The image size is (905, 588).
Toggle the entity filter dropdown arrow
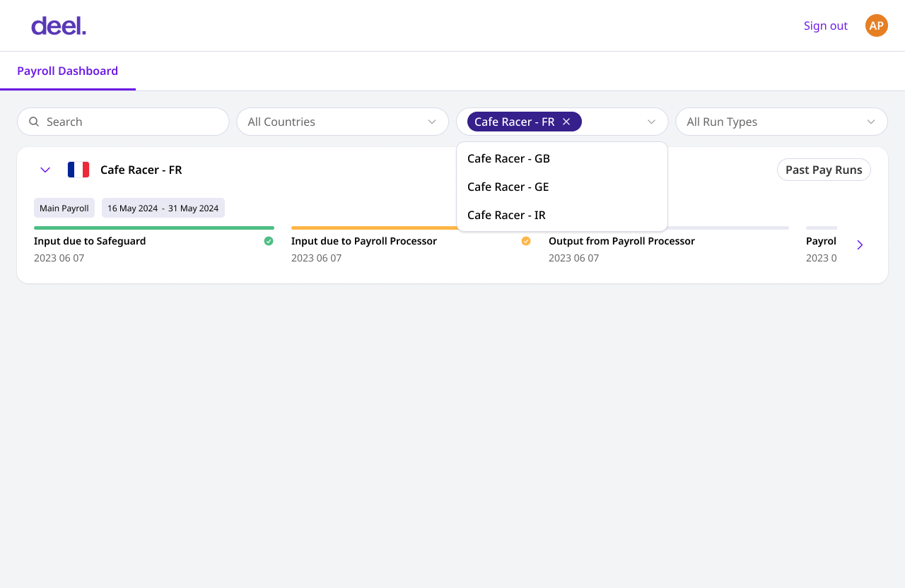[651, 122]
